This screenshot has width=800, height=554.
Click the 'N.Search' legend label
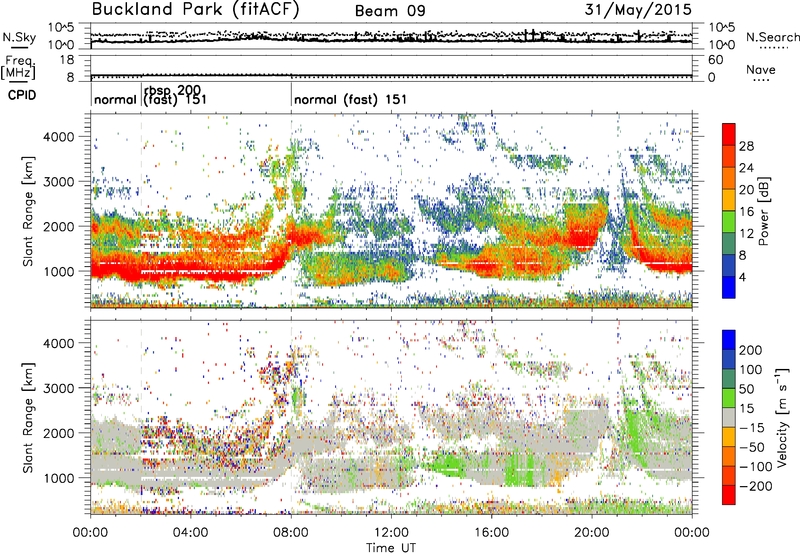(772, 37)
